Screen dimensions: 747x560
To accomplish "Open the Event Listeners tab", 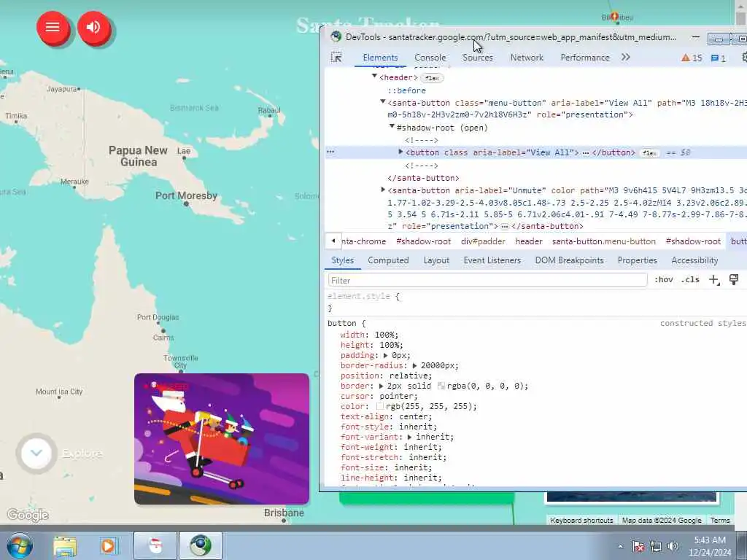I will coord(492,260).
